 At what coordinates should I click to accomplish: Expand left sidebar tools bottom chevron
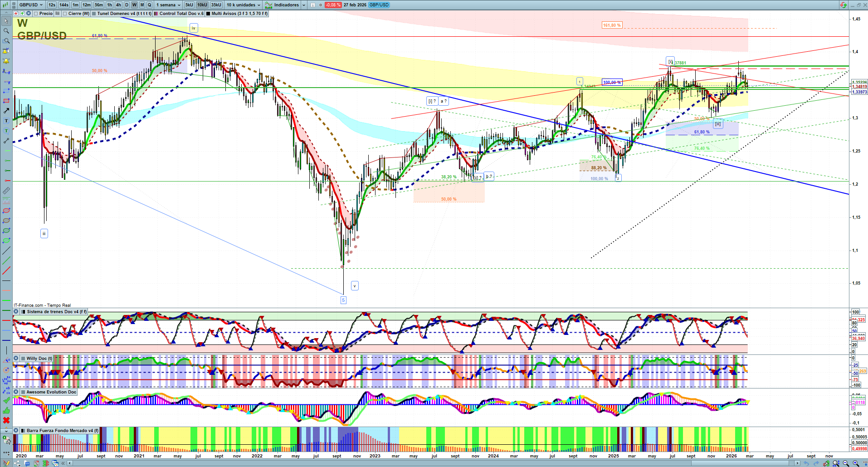[x=6, y=430]
